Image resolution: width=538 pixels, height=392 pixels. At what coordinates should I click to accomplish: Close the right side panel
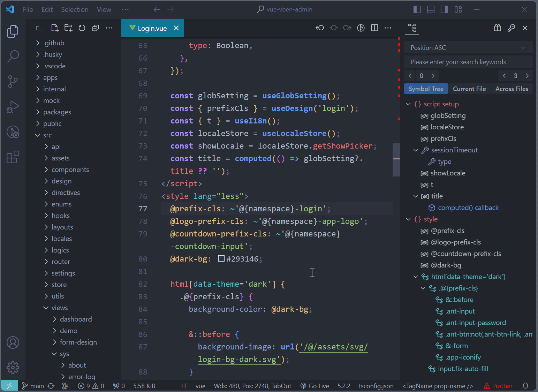click(x=525, y=28)
